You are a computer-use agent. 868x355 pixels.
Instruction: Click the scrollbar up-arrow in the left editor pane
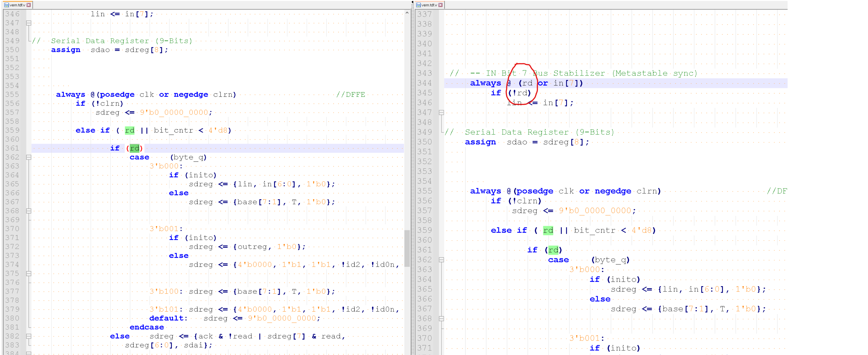(407, 13)
